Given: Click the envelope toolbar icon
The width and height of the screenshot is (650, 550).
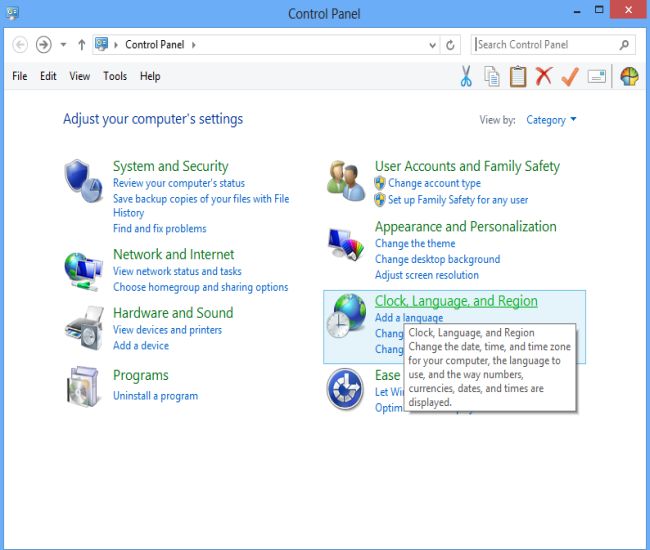Looking at the screenshot, I should tap(597, 77).
